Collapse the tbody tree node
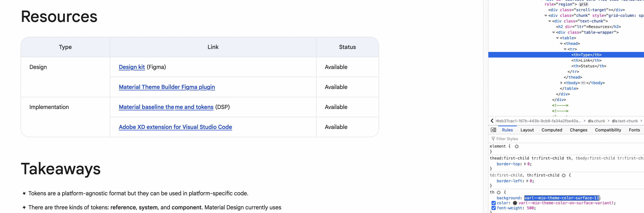This screenshot has height=213, width=644. tap(561, 83)
